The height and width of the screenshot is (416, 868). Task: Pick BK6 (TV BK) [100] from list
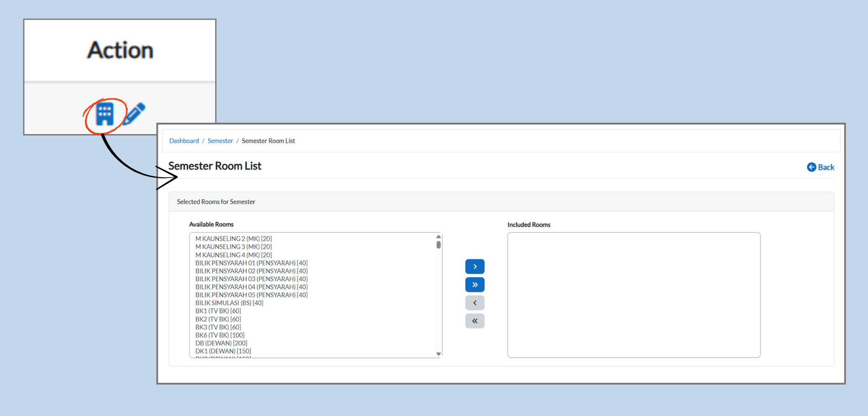pyautogui.click(x=220, y=335)
